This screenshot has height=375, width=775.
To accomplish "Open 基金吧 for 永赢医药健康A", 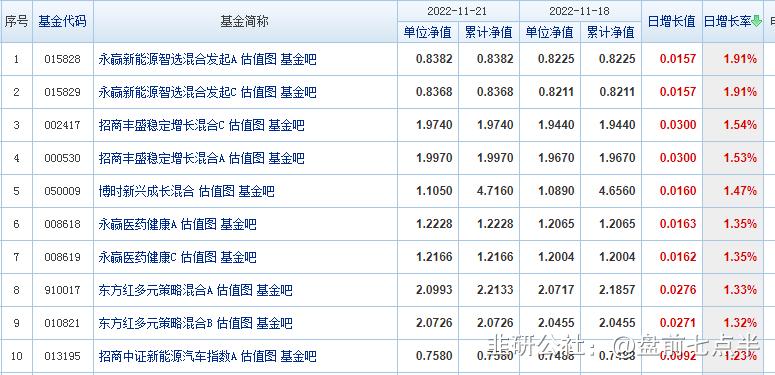I will 239,224.
